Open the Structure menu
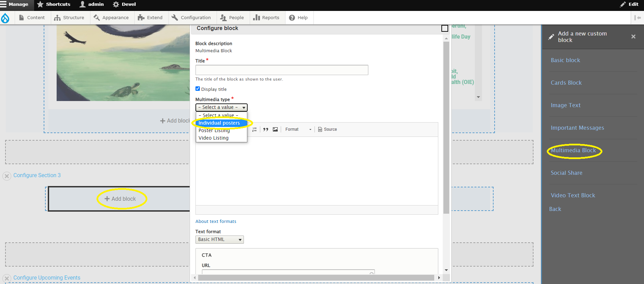 pyautogui.click(x=69, y=18)
